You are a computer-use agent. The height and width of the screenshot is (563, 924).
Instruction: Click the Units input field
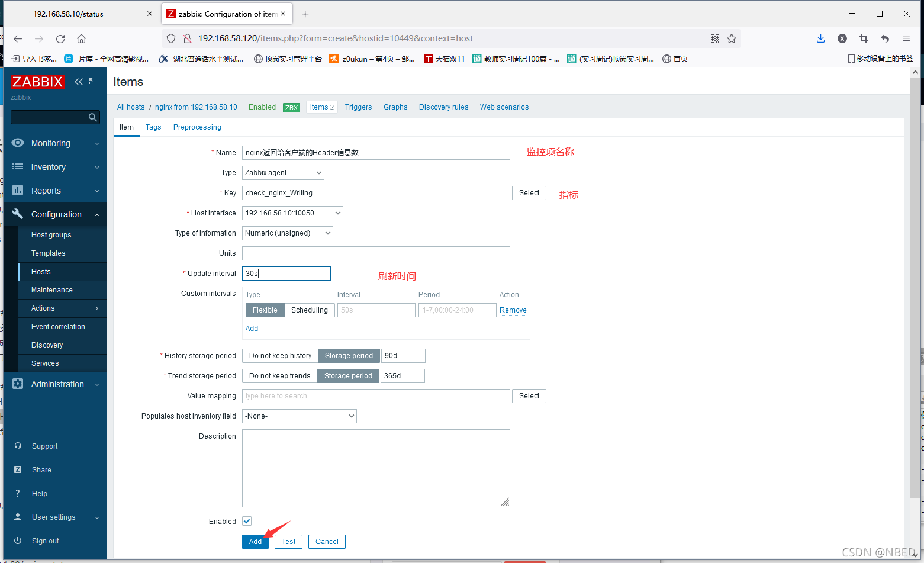[376, 253]
